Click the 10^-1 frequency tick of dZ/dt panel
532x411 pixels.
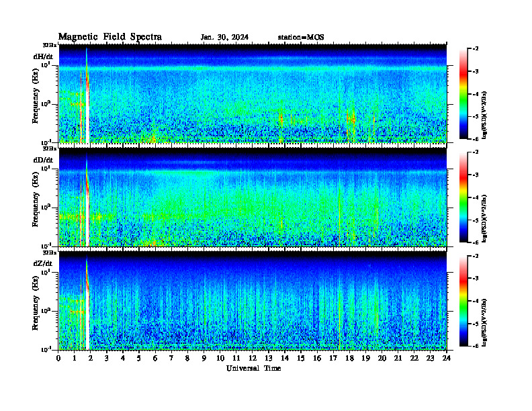click(46, 349)
